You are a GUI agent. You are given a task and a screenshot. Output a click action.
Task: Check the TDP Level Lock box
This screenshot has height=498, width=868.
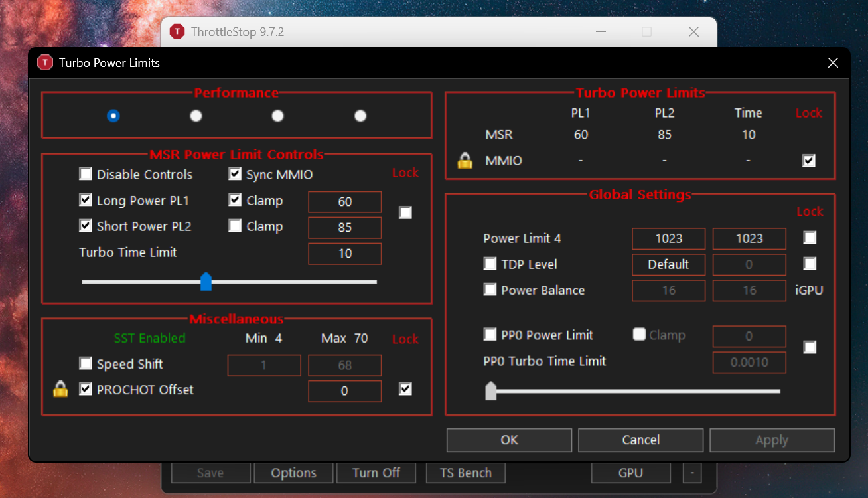(810, 264)
